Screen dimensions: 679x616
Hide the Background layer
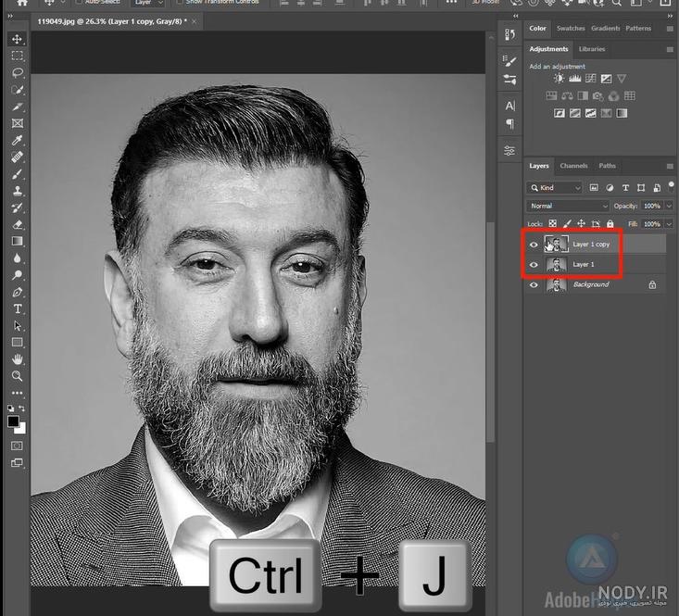tap(534, 284)
